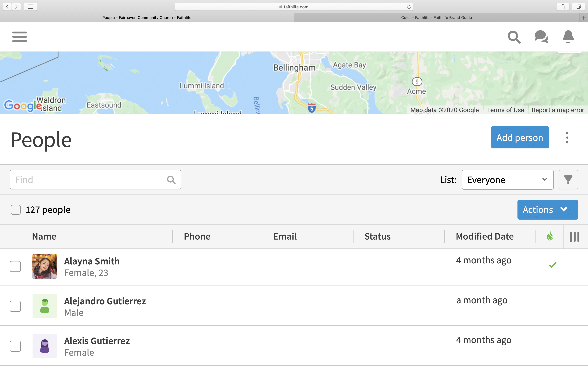Click the filter funnel button
Viewport: 588px width, 368px height.
(568, 180)
